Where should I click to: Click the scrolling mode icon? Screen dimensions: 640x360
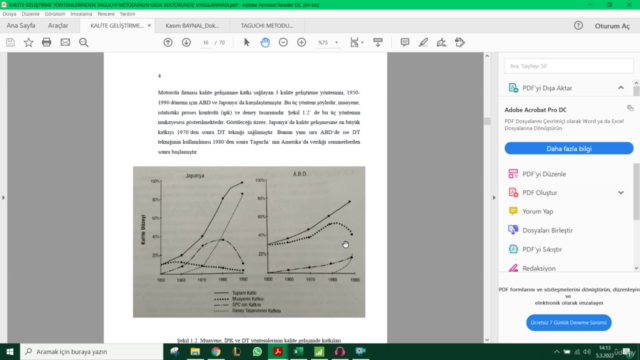point(378,42)
